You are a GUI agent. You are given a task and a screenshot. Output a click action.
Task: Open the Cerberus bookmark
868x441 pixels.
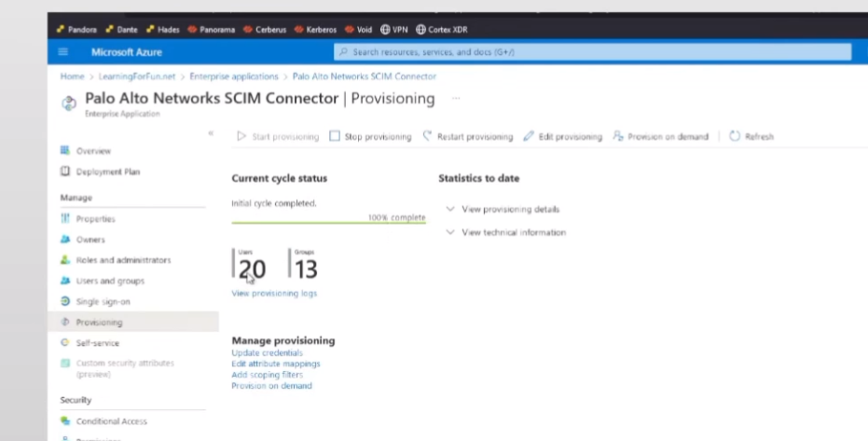pos(265,29)
